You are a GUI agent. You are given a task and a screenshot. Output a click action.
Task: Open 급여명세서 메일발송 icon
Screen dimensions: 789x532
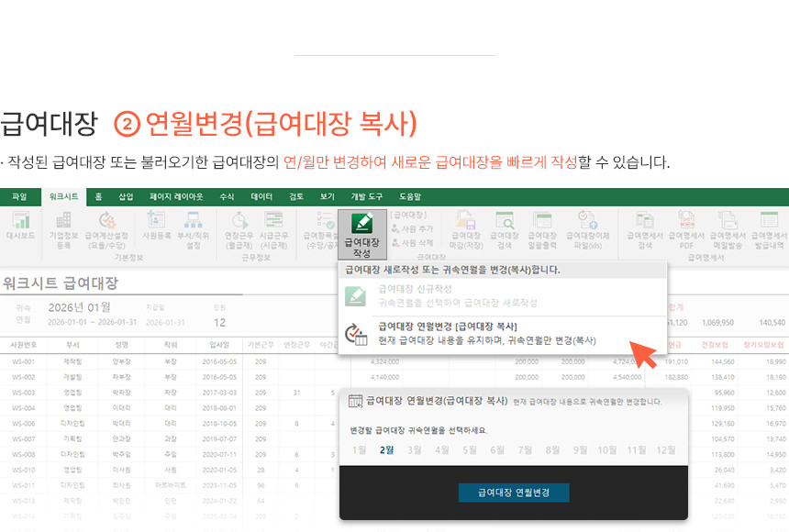click(x=728, y=230)
